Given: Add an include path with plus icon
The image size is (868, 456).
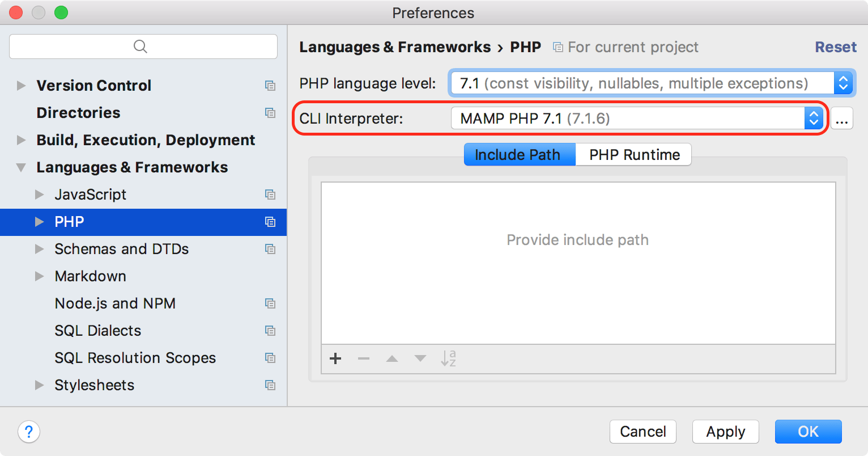Looking at the screenshot, I should pos(335,358).
